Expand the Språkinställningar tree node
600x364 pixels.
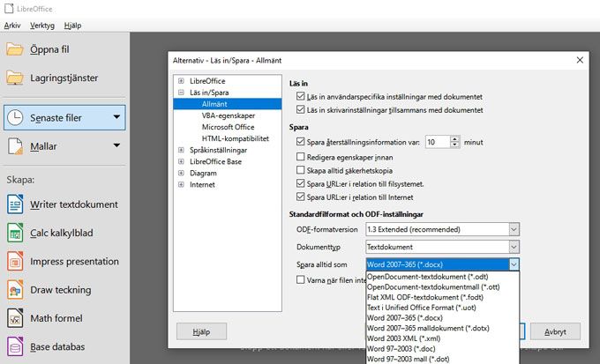(181, 150)
